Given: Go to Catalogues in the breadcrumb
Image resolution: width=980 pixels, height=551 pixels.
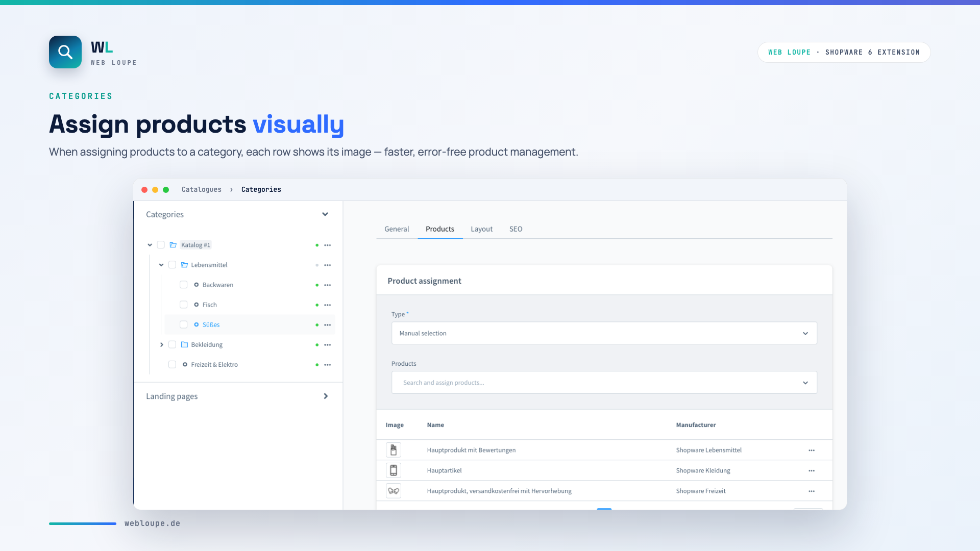Looking at the screenshot, I should click(x=202, y=189).
